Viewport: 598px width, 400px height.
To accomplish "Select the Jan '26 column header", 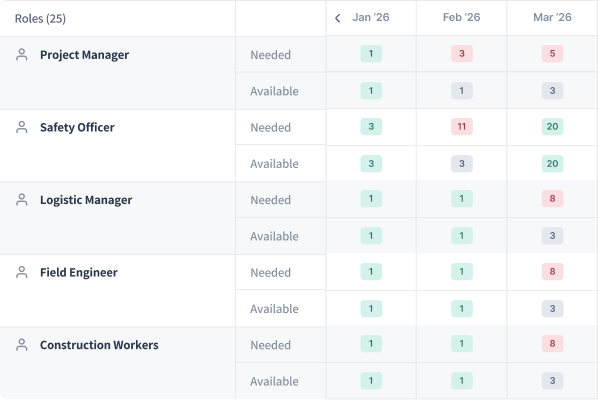I will click(371, 17).
